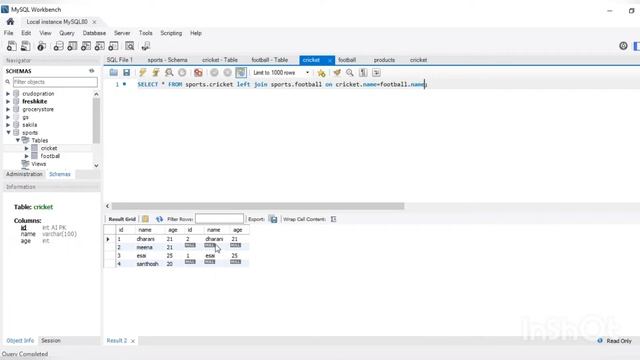Click the create new view icon
Screen dimensions: 640x360
click(86, 46)
